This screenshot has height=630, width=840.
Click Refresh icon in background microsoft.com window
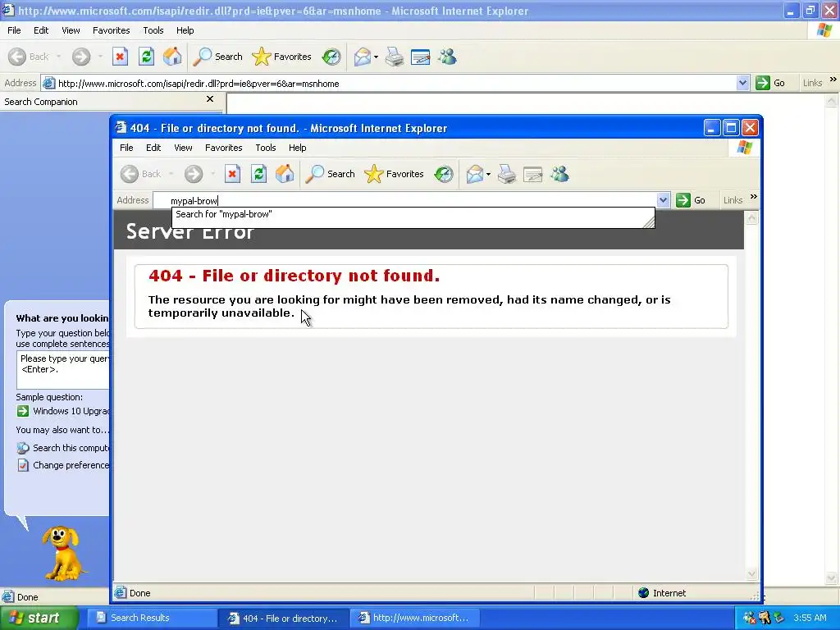pos(146,57)
